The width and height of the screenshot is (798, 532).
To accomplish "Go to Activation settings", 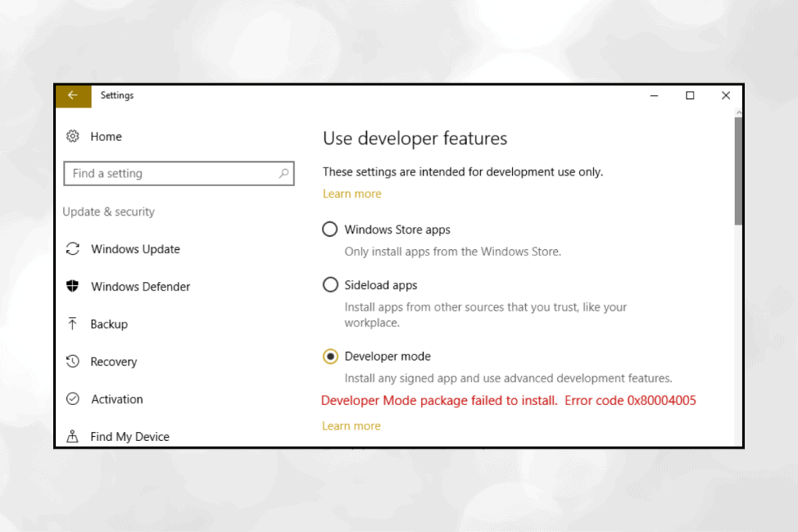I will click(117, 400).
